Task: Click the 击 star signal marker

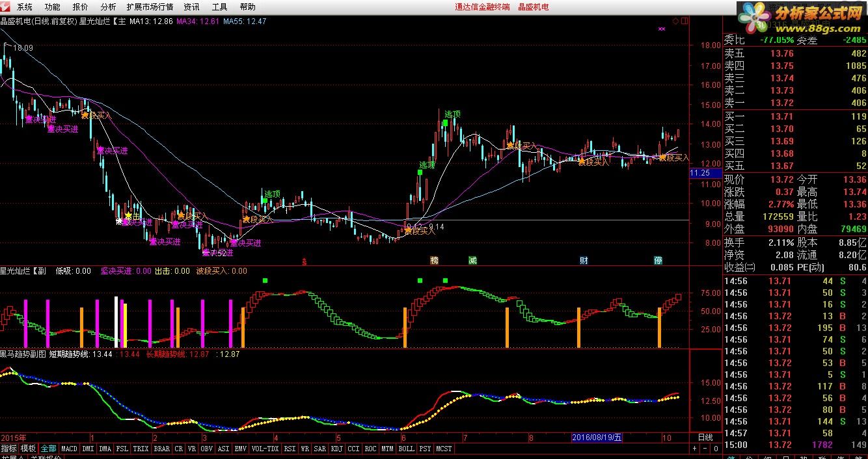Action: [129, 216]
